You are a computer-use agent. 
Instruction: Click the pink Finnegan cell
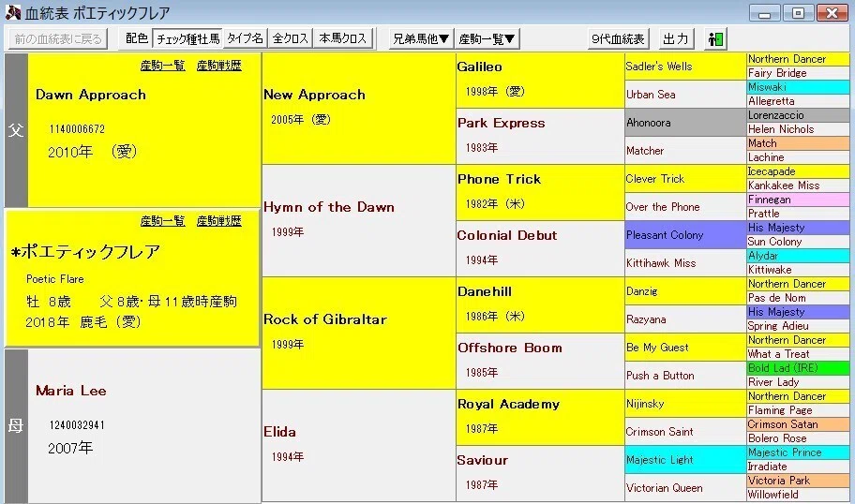click(798, 200)
